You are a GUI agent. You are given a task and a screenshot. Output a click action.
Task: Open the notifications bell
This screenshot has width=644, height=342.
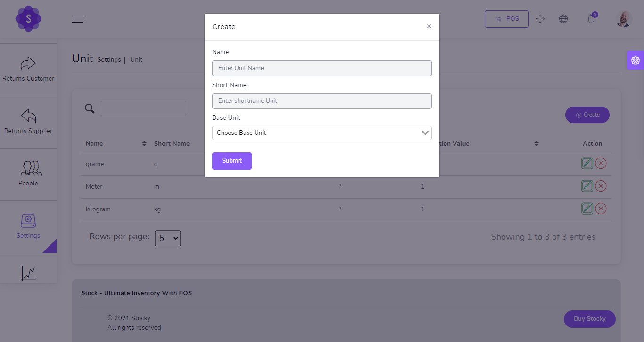point(590,19)
